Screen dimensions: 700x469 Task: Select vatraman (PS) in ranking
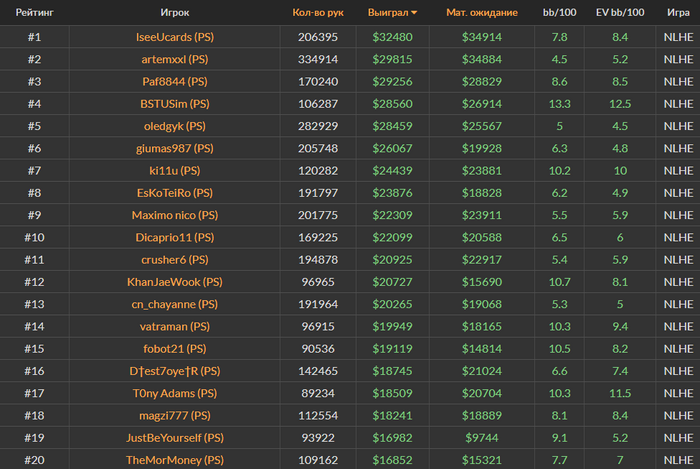(175, 327)
